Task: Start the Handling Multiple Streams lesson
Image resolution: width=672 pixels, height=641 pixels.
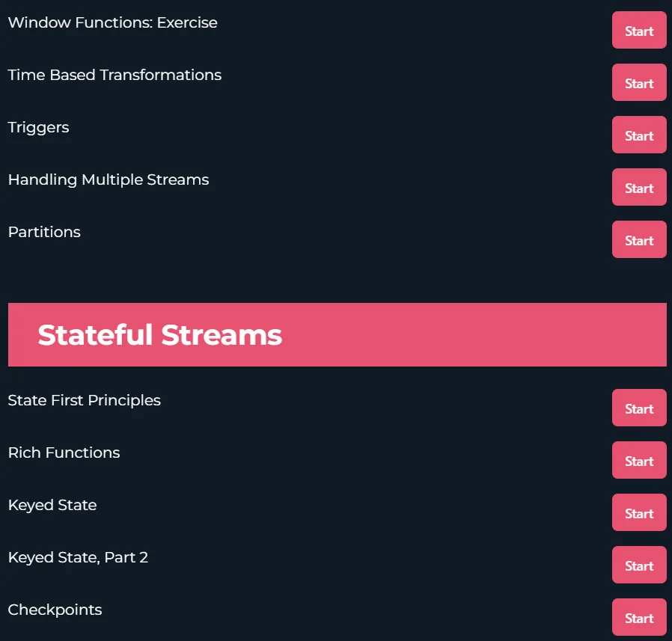Action: (639, 187)
